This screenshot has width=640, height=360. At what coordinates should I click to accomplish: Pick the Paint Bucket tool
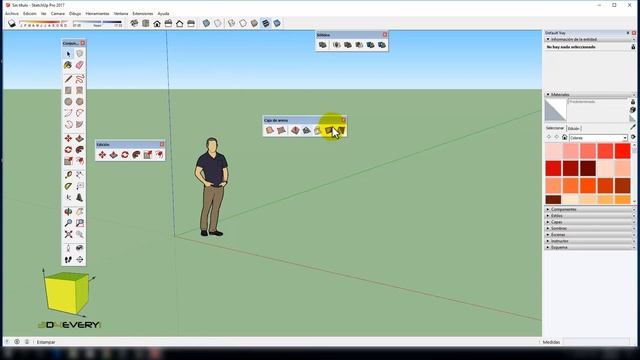(x=68, y=65)
